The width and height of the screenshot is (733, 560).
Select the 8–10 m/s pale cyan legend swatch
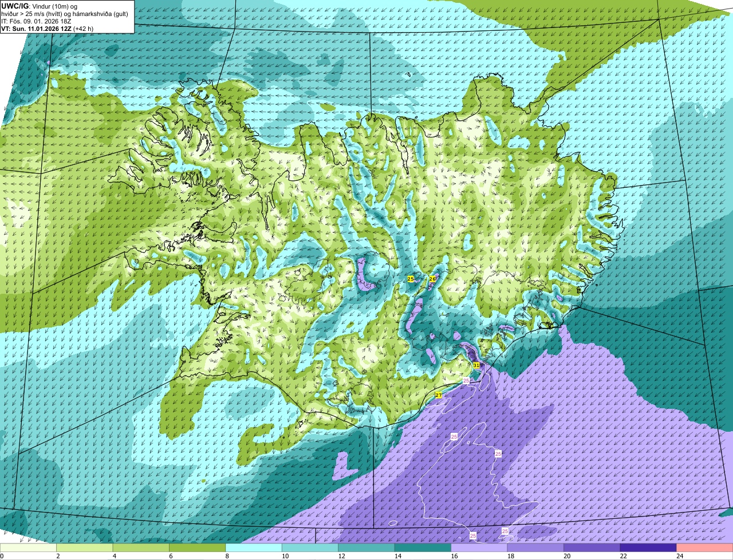point(254,547)
